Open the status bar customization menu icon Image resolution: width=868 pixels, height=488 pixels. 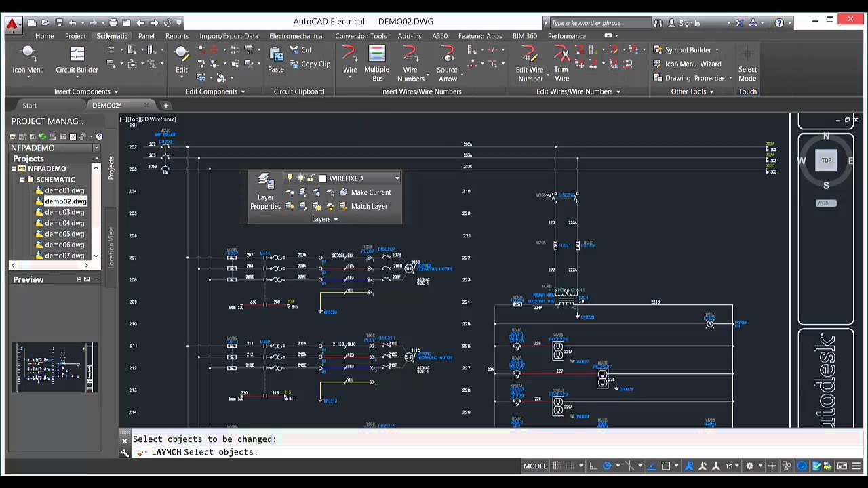(x=856, y=466)
